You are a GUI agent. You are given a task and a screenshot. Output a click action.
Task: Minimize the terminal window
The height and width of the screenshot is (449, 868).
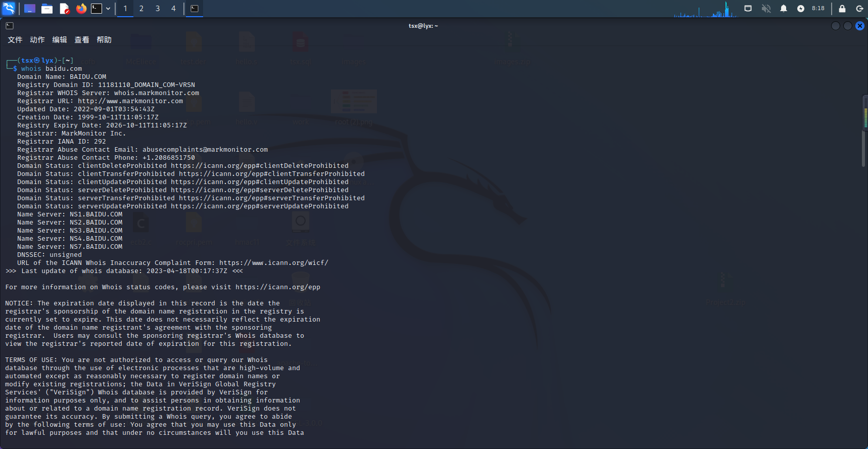click(836, 26)
